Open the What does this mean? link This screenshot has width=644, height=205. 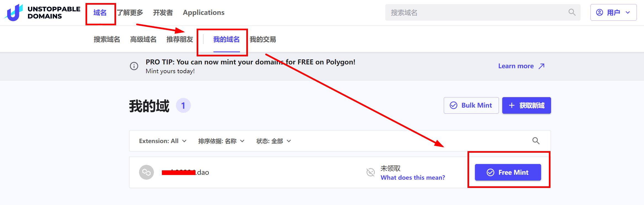413,177
